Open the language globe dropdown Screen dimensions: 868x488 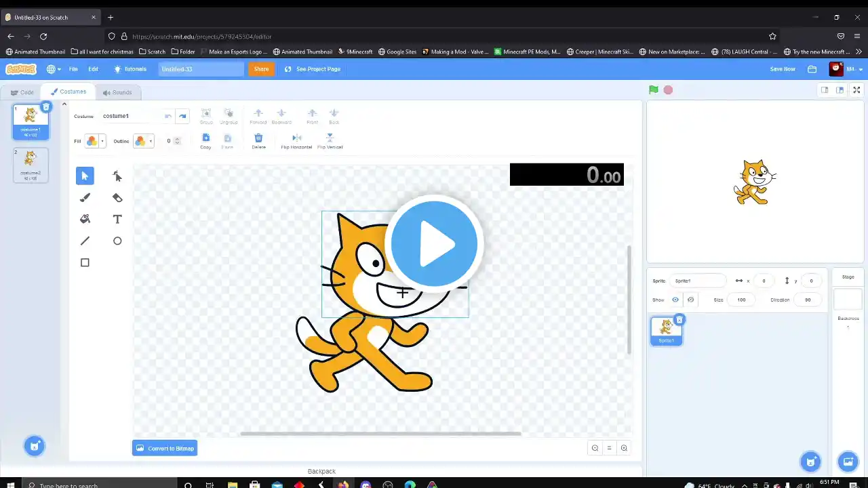54,69
